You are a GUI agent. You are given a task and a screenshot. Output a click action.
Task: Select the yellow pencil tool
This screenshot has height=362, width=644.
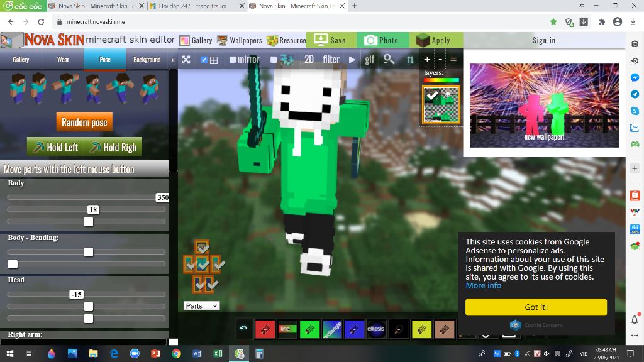(421, 329)
